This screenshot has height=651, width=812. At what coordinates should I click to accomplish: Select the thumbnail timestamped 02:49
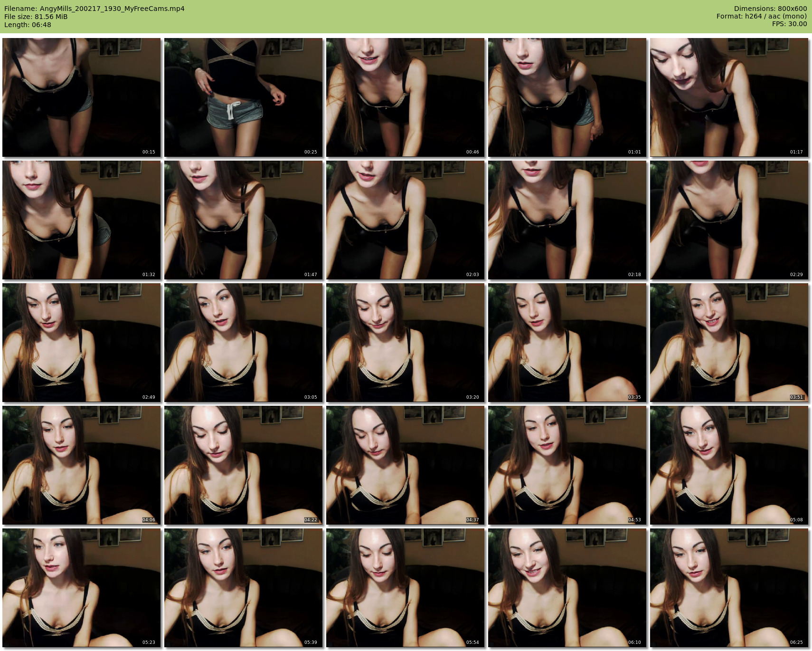[x=81, y=343]
